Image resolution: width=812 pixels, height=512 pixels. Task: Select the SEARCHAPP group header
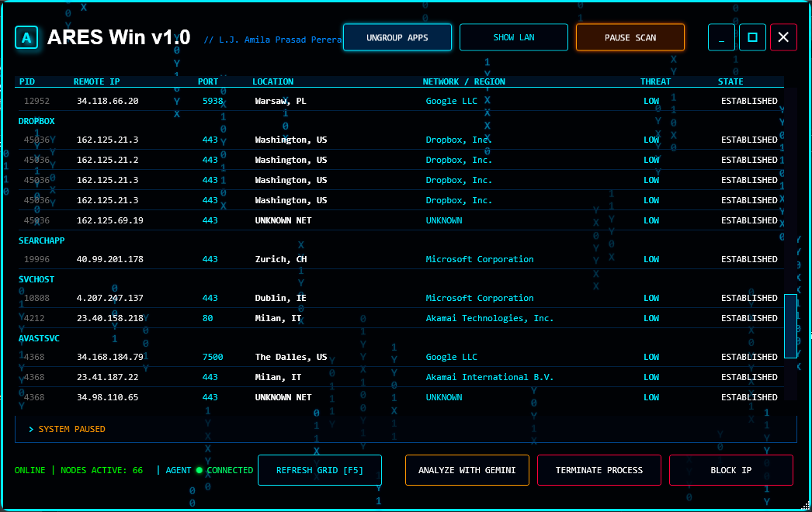click(x=41, y=240)
